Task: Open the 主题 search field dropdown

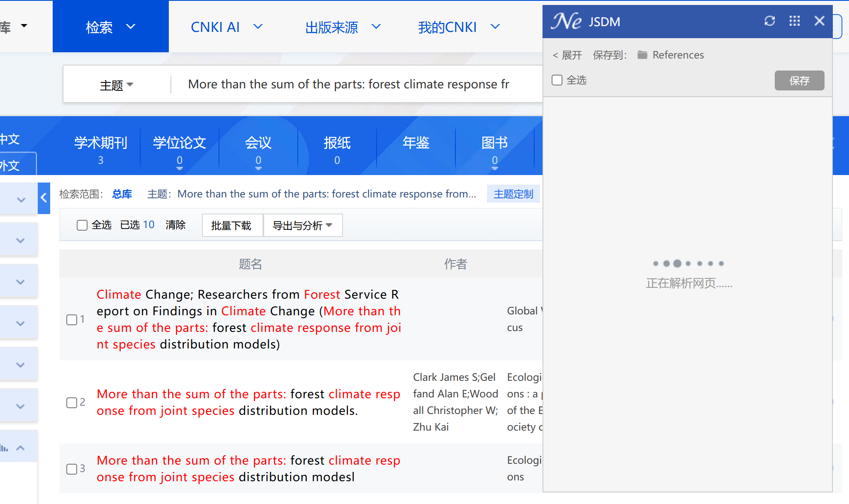Action: pos(116,85)
